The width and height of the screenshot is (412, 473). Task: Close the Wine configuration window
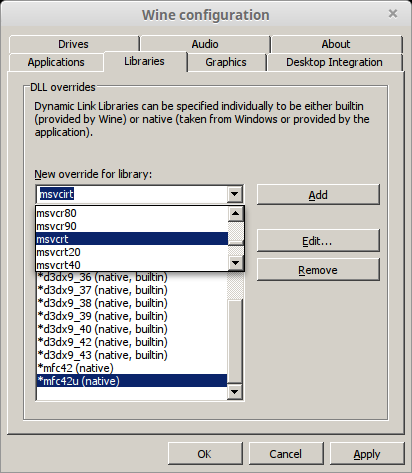click(x=393, y=14)
